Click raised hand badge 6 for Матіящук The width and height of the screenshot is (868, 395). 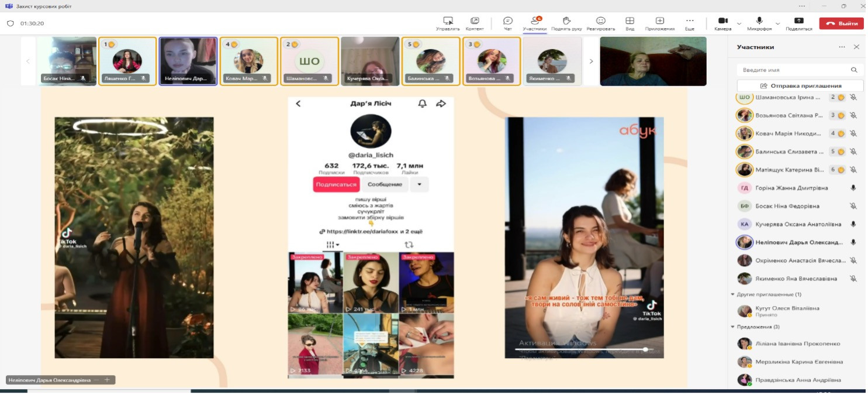838,170
